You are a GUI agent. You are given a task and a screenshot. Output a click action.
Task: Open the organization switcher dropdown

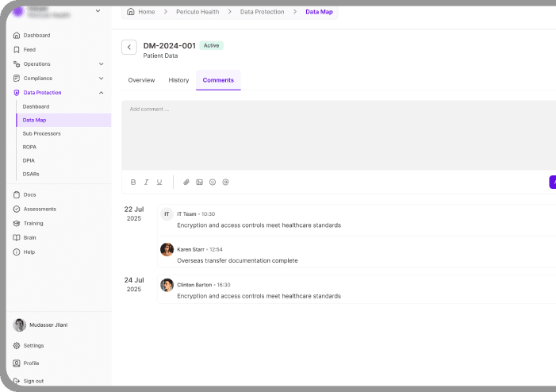98,10
